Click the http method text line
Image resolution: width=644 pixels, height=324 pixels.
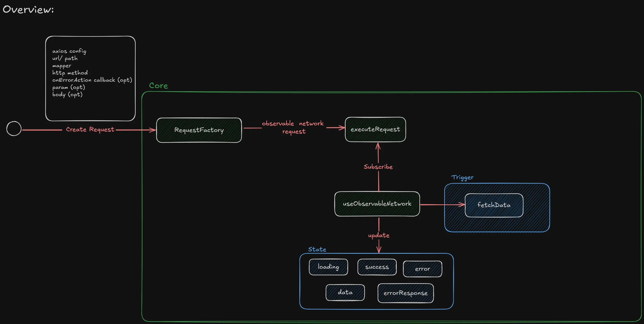pos(70,73)
